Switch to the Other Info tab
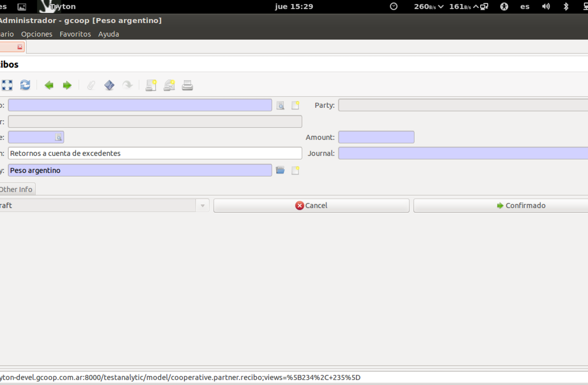Viewport: 588px width, 385px height. click(x=16, y=189)
